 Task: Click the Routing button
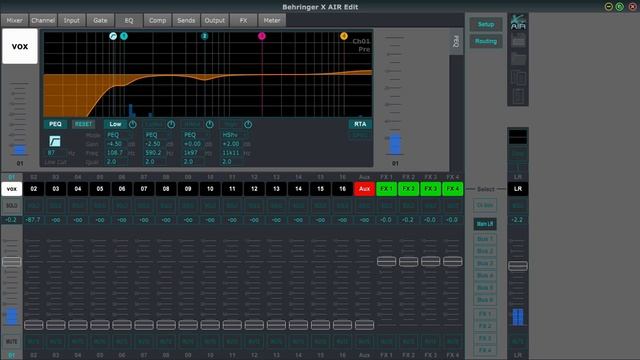point(486,41)
